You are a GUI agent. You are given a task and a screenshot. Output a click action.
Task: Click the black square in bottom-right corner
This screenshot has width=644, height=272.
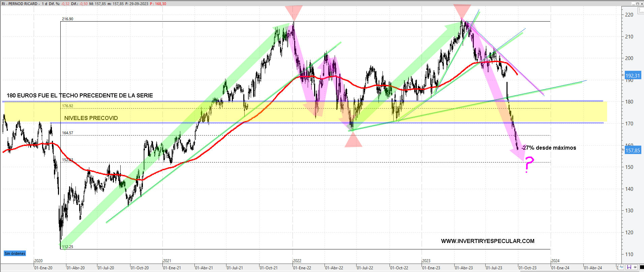click(x=641, y=267)
